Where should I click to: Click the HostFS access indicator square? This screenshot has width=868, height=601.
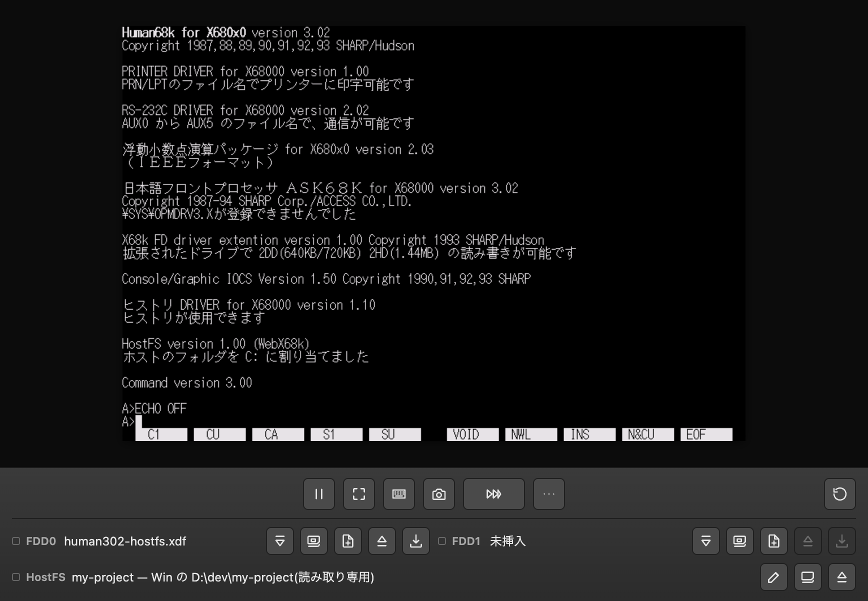point(16,577)
